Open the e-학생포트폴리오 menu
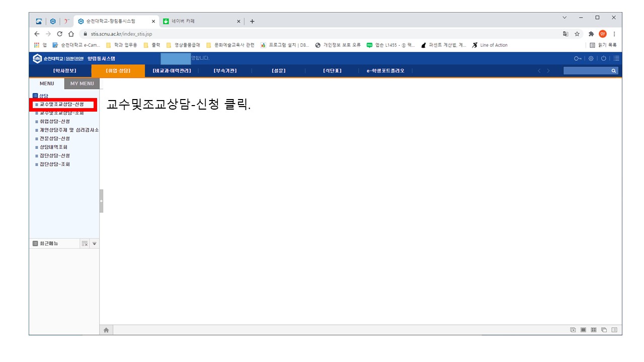 385,71
